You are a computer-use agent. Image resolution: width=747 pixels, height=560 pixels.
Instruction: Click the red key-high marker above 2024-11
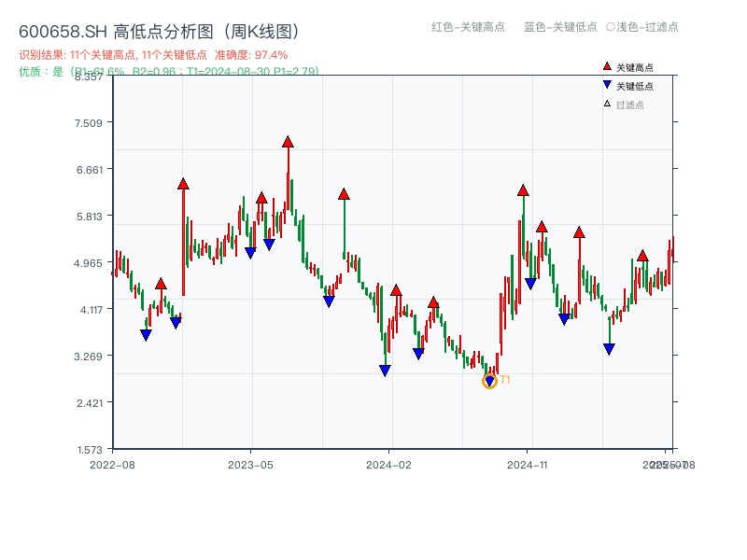coord(524,192)
